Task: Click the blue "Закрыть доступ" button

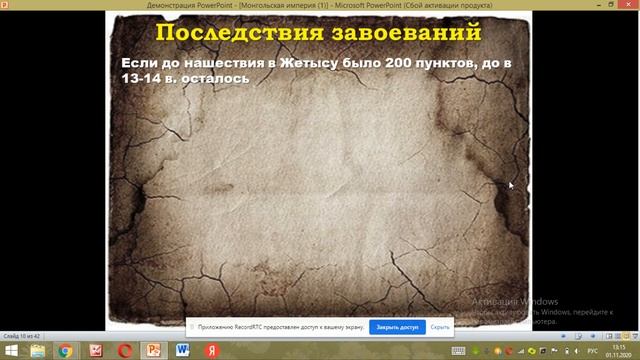Action: coord(397,327)
